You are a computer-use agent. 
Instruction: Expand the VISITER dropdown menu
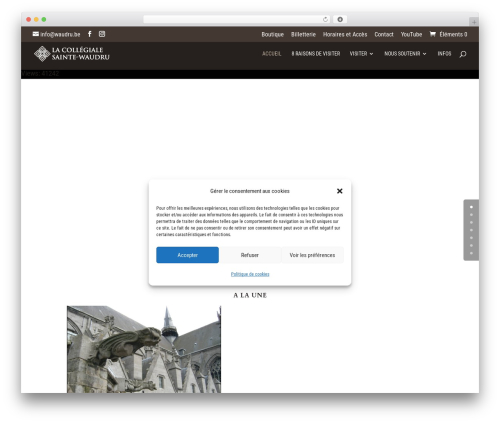pos(361,54)
